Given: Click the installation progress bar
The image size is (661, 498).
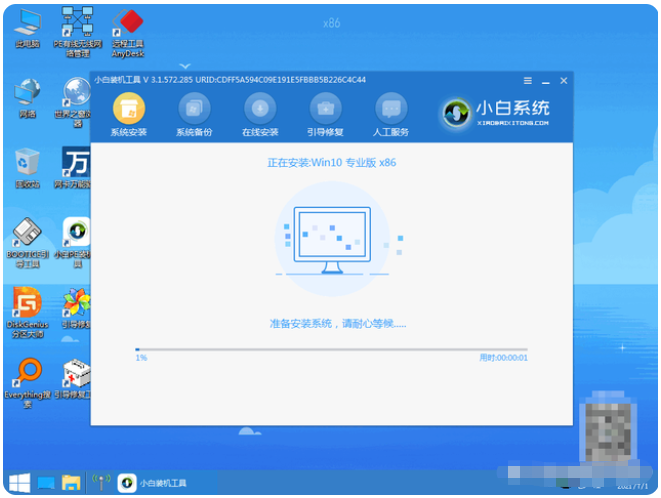Looking at the screenshot, I should (331, 350).
